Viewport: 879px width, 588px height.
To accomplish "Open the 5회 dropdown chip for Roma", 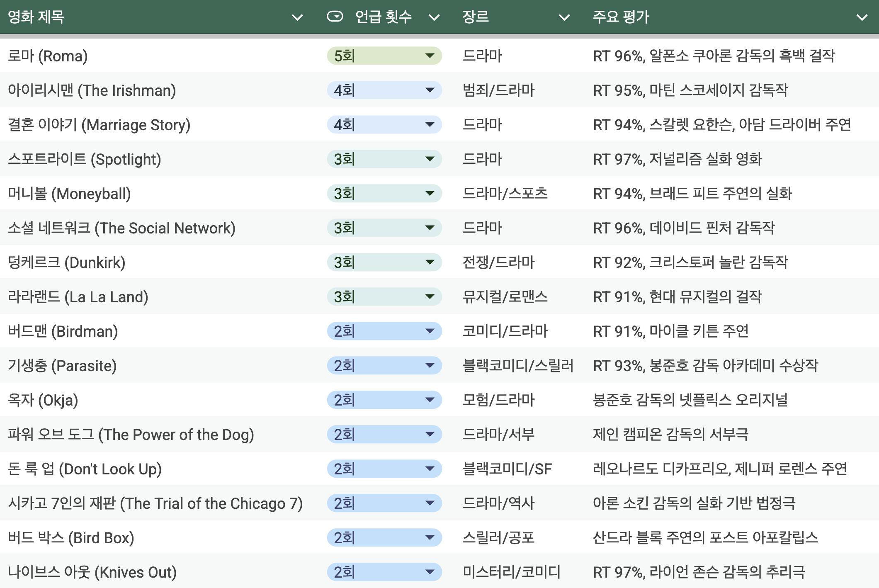I will point(384,56).
